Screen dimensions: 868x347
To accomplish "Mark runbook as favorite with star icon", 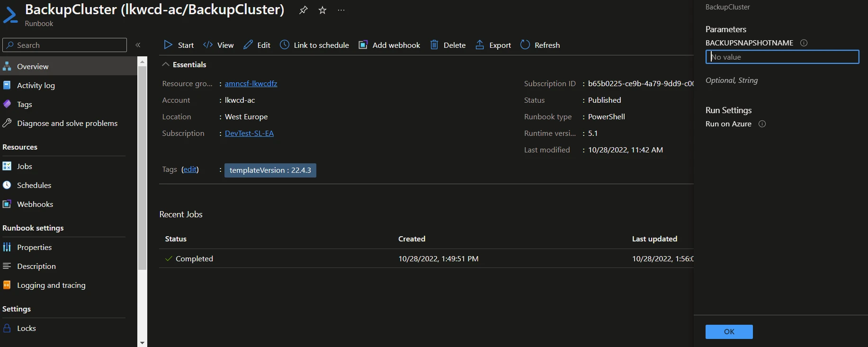I will pyautogui.click(x=322, y=10).
